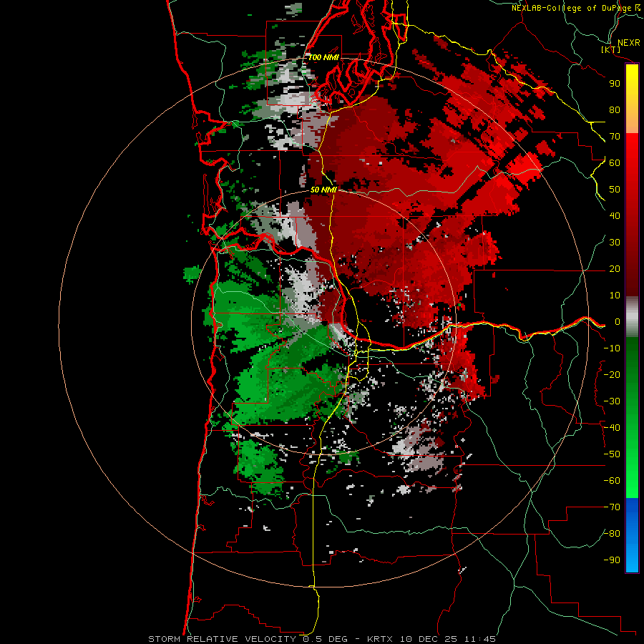Viewport: 644px width, 644px height.
Task: Click the -60 knot scale label
Action: coord(612,481)
